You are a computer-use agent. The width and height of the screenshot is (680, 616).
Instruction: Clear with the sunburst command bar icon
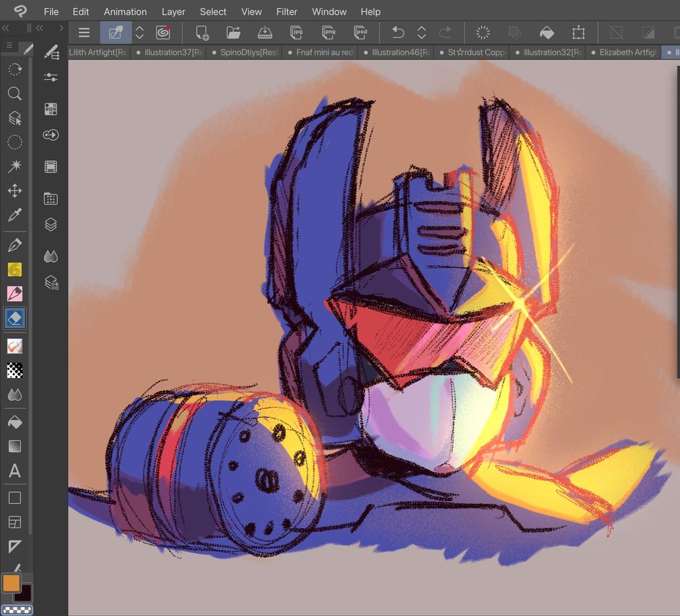(483, 33)
